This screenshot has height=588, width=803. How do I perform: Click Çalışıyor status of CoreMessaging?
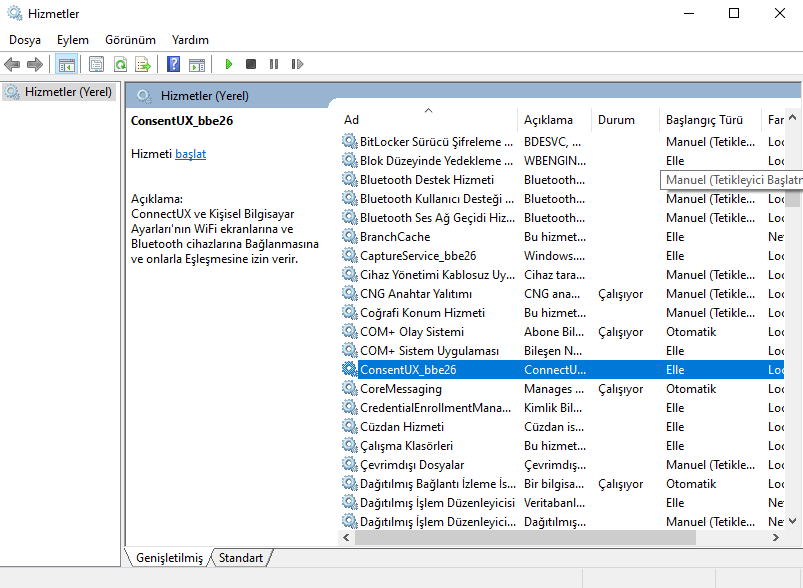click(621, 389)
